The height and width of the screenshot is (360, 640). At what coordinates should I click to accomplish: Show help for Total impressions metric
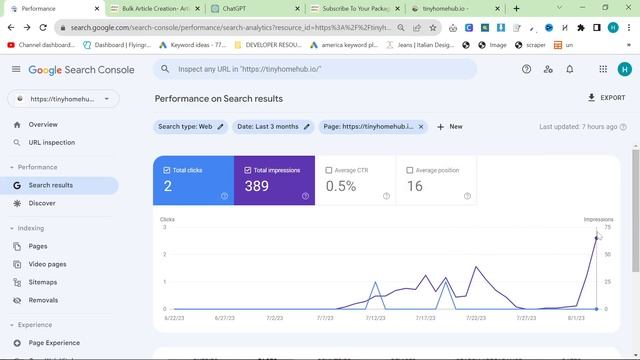pyautogui.click(x=305, y=196)
